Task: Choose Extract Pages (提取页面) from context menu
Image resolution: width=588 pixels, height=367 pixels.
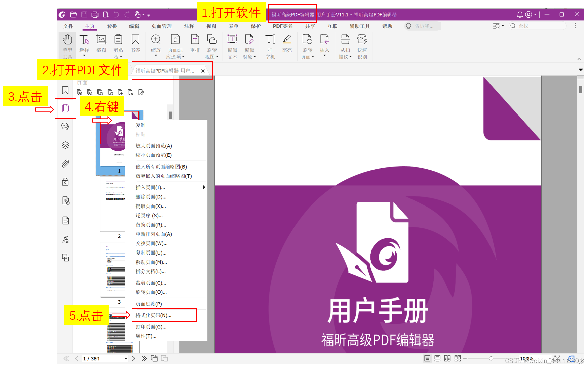Action: 166,206
